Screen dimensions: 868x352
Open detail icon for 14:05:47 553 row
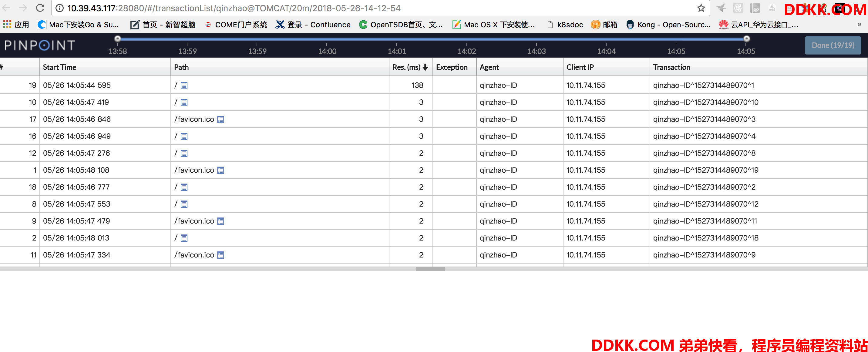(184, 204)
